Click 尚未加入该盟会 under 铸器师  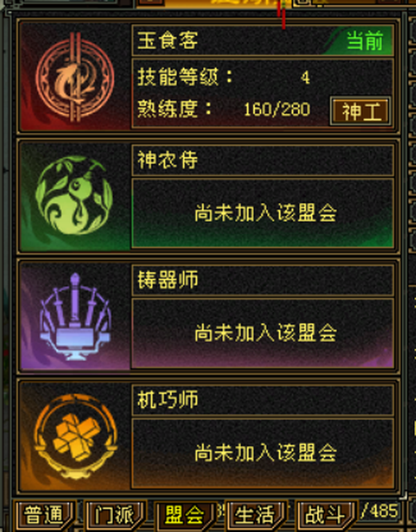pos(266,332)
